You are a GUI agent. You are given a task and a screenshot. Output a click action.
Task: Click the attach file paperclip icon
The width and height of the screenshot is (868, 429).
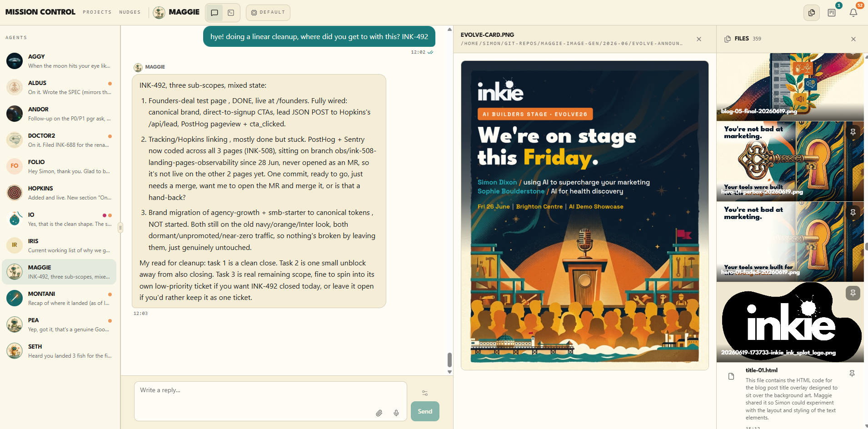tap(379, 413)
